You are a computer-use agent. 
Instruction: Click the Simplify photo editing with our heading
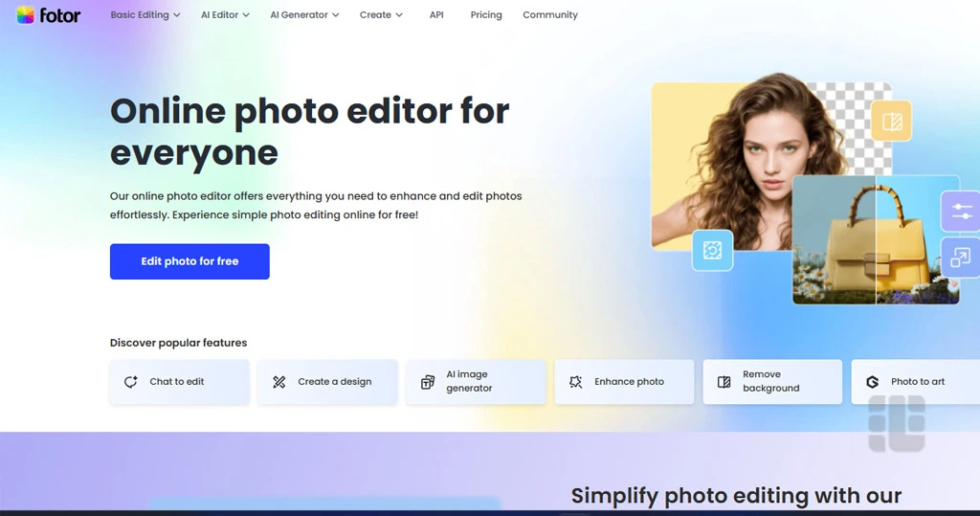(736, 495)
